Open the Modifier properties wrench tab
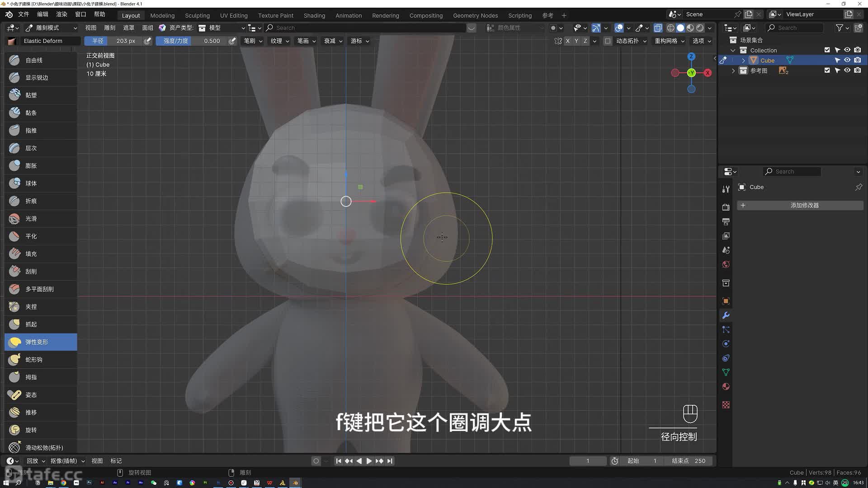Screen dimensions: 868x488 click(726, 315)
